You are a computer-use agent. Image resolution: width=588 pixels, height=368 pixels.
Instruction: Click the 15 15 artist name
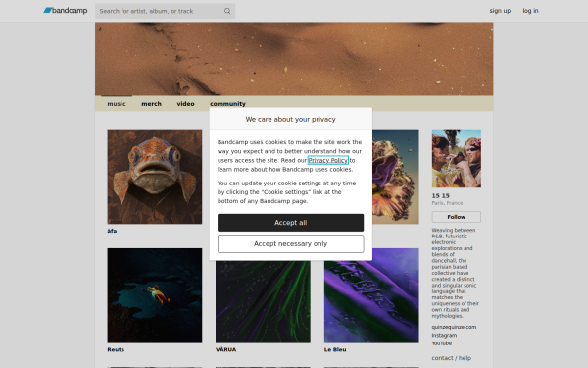click(441, 196)
